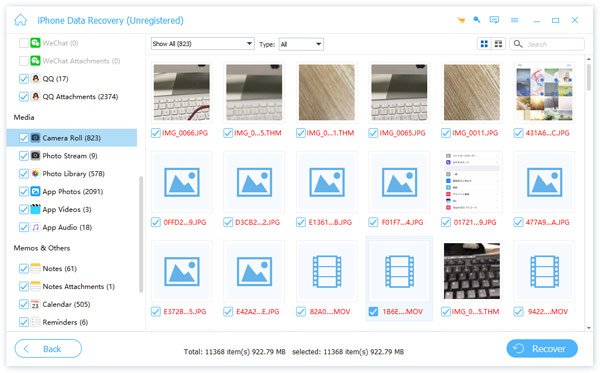Select the IMG_0011.JPG wood texture thumbnail
The image size is (600, 373).
pyautogui.click(x=471, y=92)
